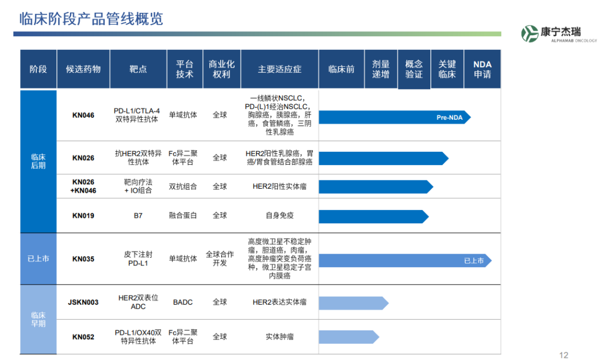605x364 pixels.
Task: Click the 康宁杰瑞 Alphamab Oncology logo
Action: [x=559, y=34]
